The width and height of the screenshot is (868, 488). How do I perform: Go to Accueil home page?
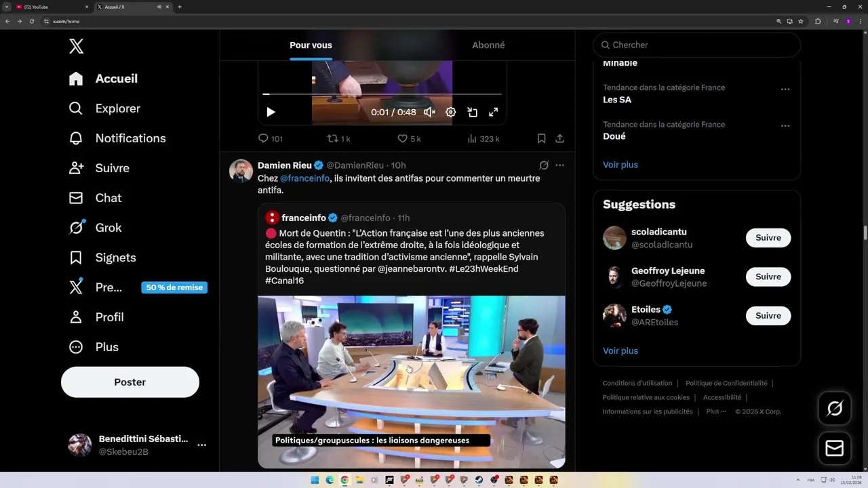tap(103, 79)
